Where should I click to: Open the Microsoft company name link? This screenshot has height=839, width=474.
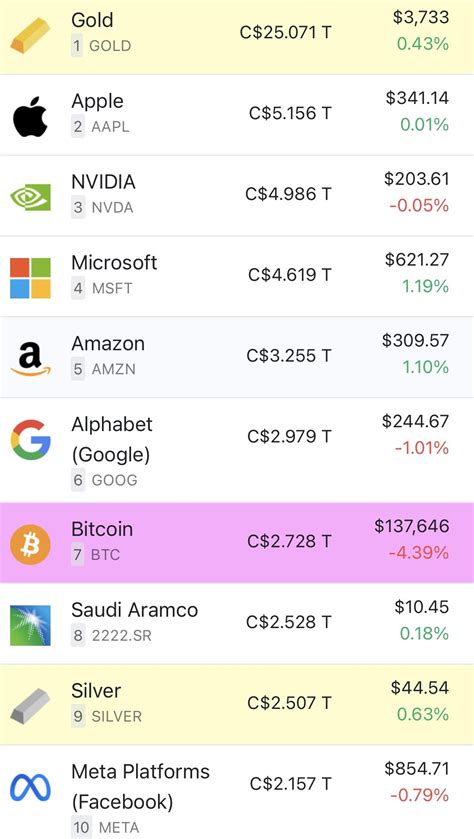click(114, 263)
